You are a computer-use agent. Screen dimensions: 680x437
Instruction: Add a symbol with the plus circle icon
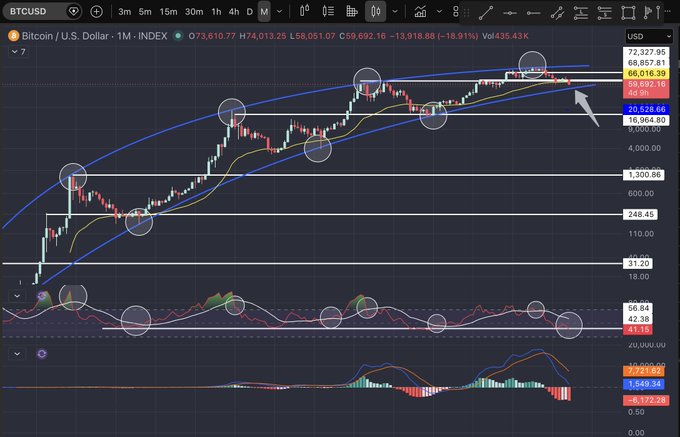[96, 11]
